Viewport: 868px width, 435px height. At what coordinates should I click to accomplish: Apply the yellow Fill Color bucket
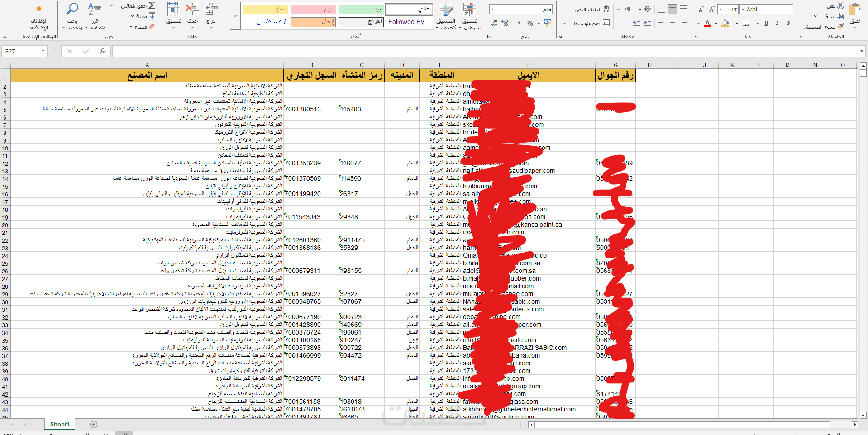725,23
